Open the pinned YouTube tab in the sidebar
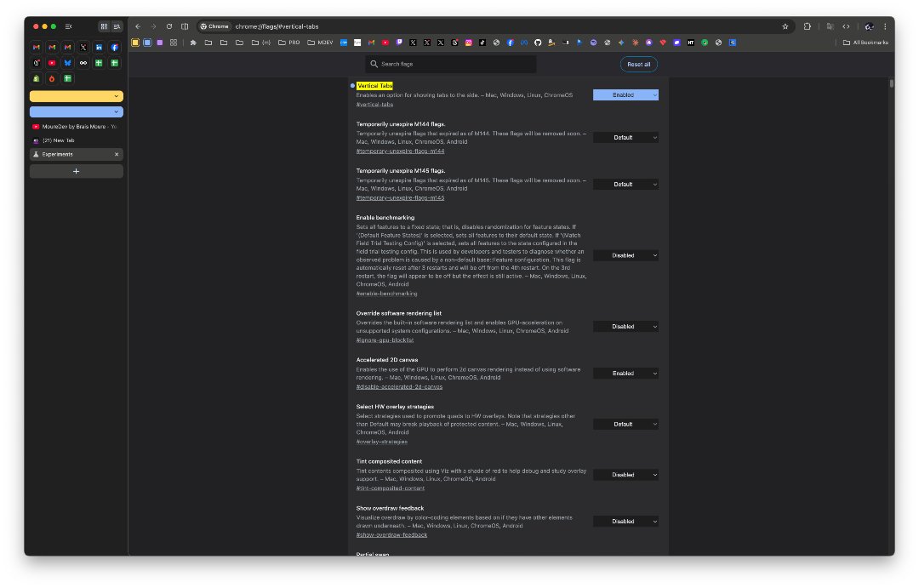Viewport: 919px width, 588px height. pos(52,63)
